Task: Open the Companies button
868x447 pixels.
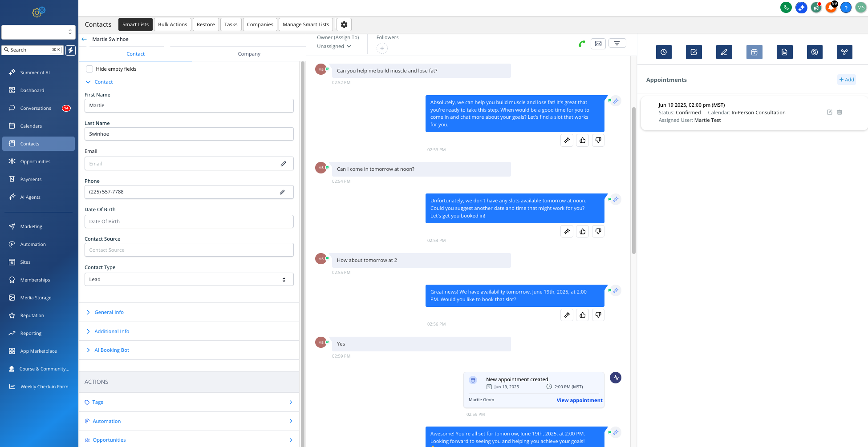Action: 260,24
